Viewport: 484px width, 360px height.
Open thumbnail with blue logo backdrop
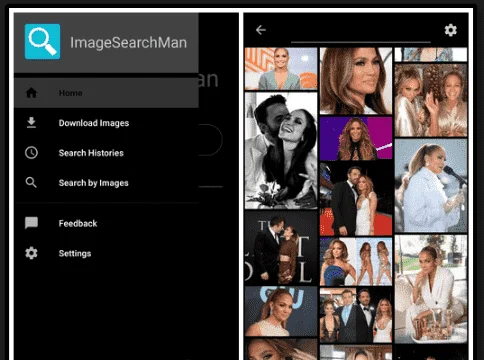click(x=281, y=311)
